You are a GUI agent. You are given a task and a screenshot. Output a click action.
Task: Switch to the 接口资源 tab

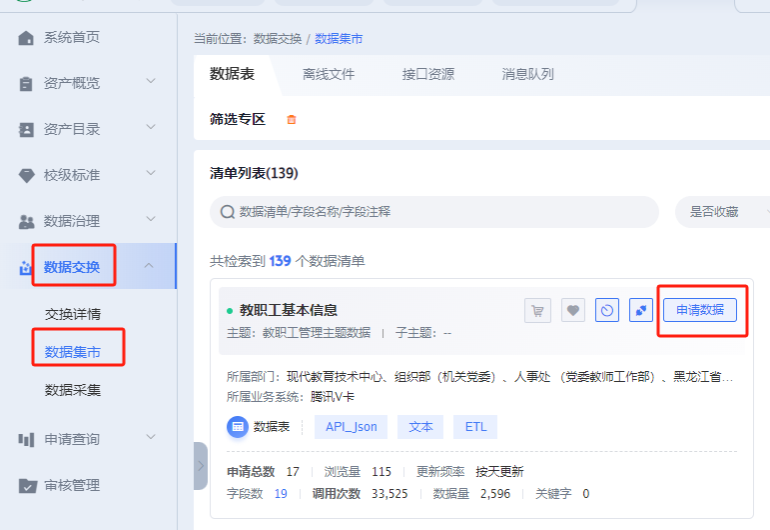428,74
